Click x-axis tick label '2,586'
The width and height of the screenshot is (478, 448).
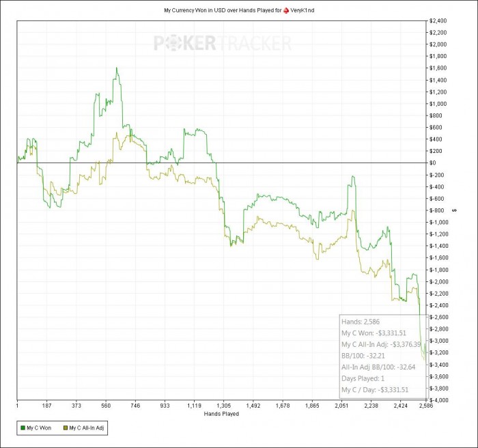coord(426,406)
